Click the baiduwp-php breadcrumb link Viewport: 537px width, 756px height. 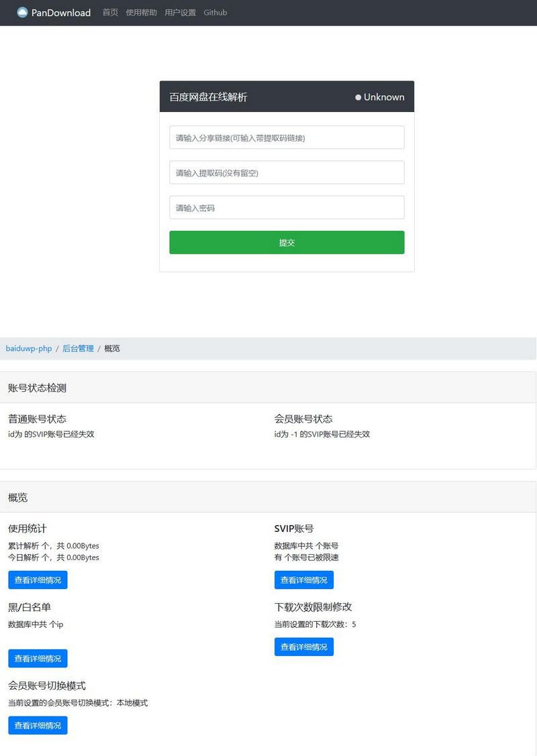coord(29,348)
